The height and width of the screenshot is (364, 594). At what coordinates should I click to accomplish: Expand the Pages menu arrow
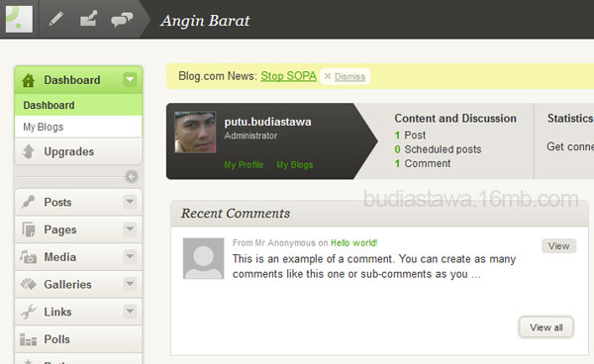pos(130,228)
